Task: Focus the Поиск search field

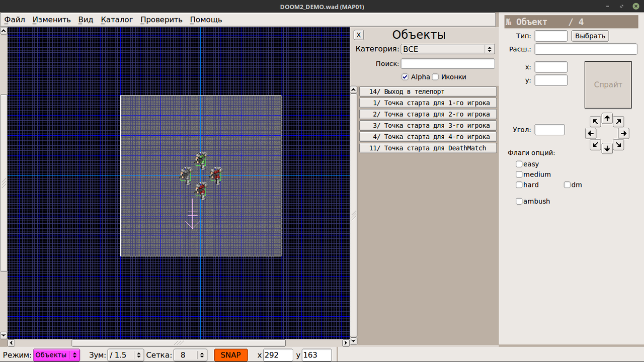Action: click(x=448, y=64)
